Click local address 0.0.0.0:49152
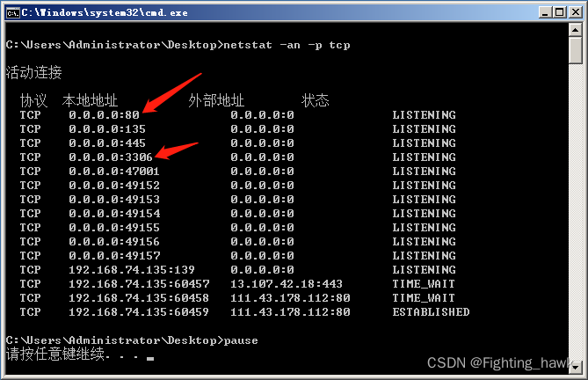 point(114,186)
